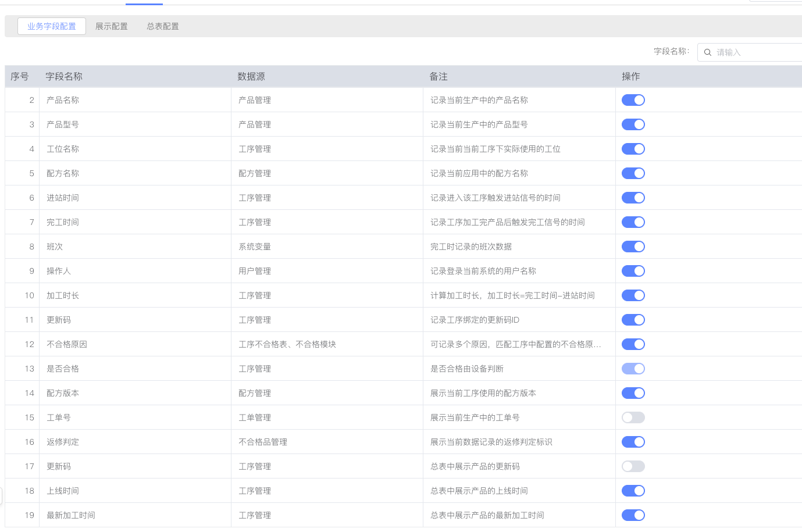Screen dimensions: 802x532
Task: Switch to the 展示配置 tab
Action: point(111,26)
